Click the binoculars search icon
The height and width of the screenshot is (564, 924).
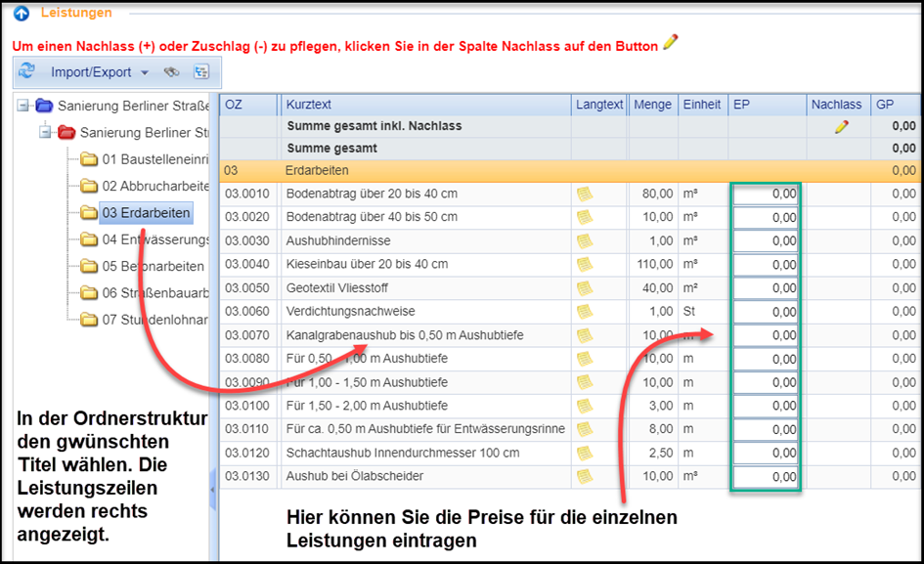coord(172,71)
